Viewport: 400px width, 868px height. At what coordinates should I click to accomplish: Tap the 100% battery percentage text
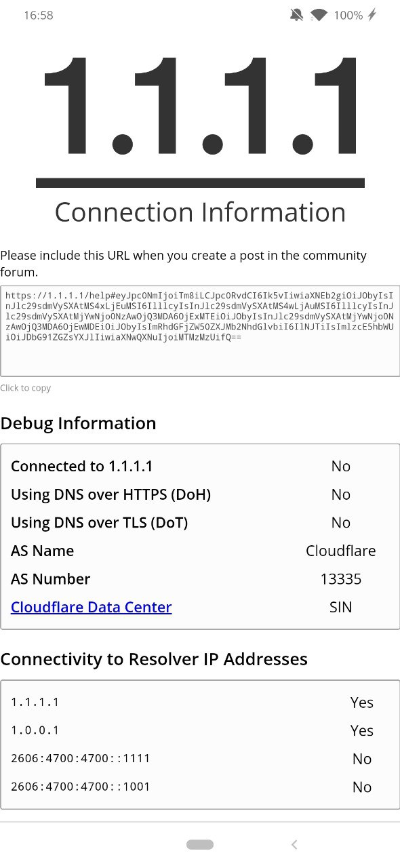(x=348, y=15)
